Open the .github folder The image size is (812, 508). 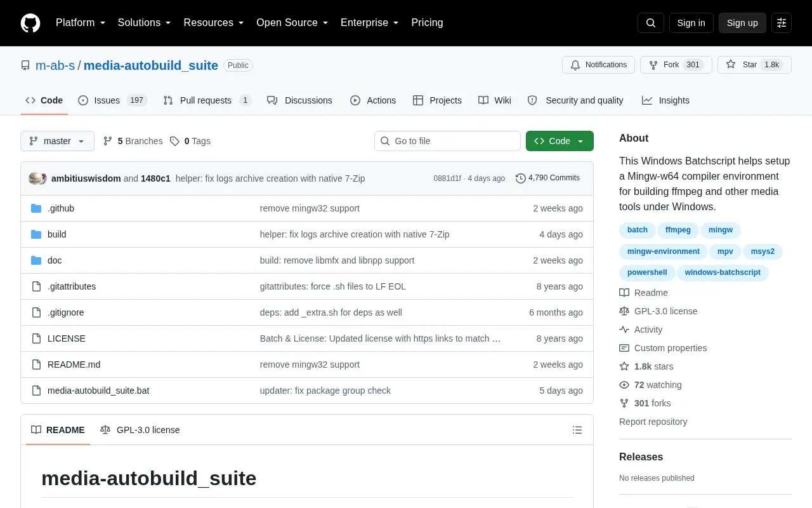pos(61,208)
